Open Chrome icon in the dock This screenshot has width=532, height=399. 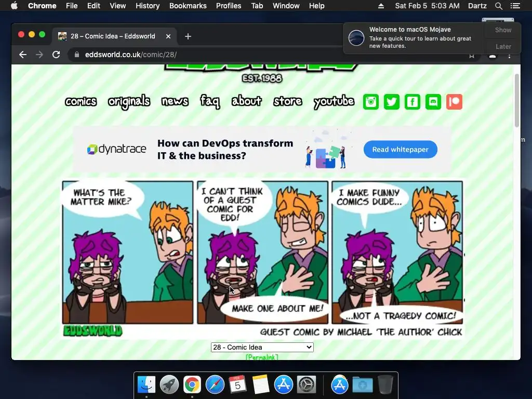192,385
